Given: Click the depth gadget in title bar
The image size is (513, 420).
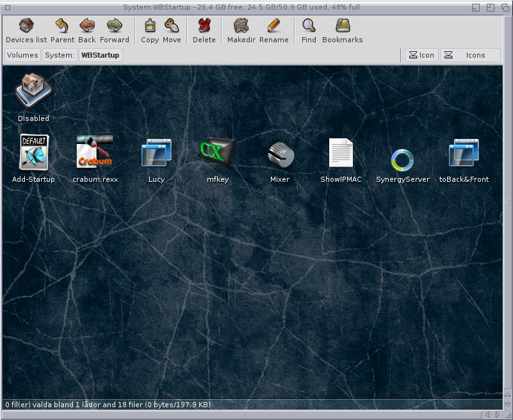Looking at the screenshot, I should [x=505, y=8].
